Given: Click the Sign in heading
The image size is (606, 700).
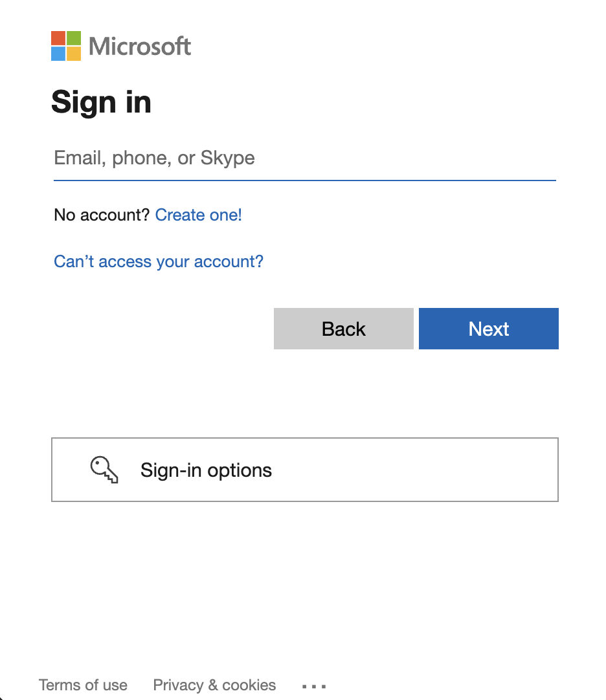Looking at the screenshot, I should (x=102, y=103).
